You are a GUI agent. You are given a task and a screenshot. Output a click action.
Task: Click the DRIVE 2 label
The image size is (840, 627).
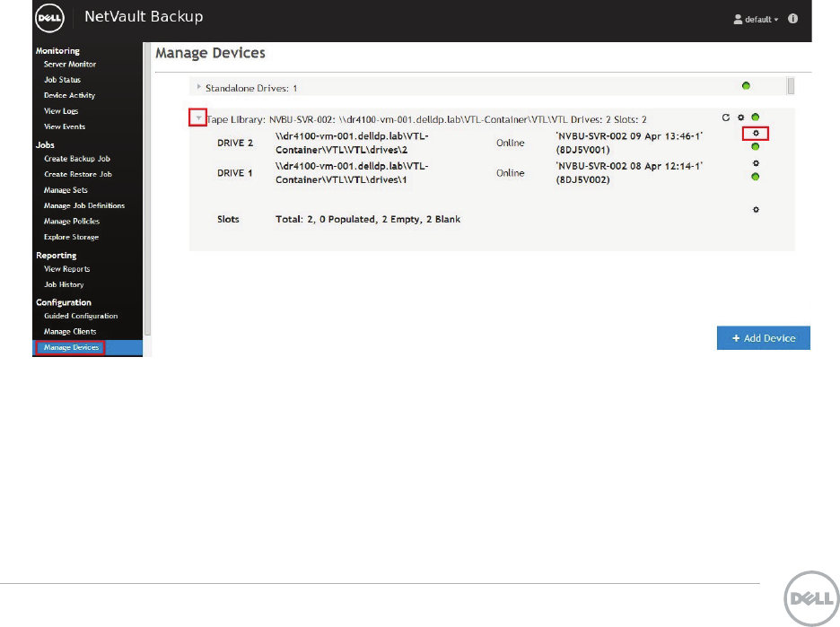[x=234, y=143]
